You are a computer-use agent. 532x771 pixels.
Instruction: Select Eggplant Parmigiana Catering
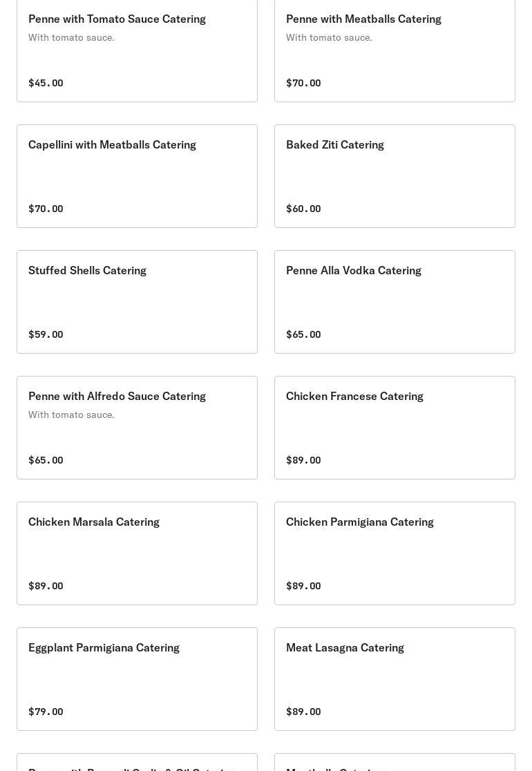pos(104,648)
